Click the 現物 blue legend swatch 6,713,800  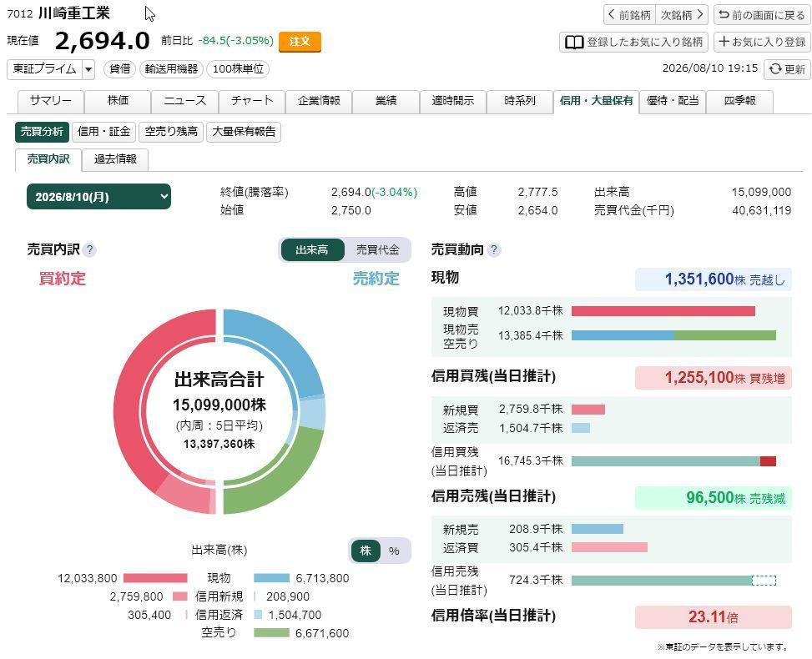click(x=271, y=578)
